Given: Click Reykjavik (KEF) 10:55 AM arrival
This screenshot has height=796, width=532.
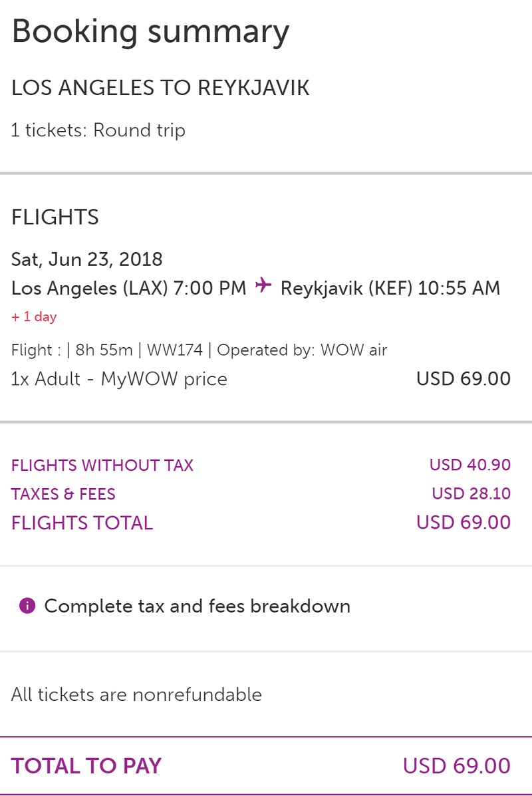Looking at the screenshot, I should click(x=390, y=288).
